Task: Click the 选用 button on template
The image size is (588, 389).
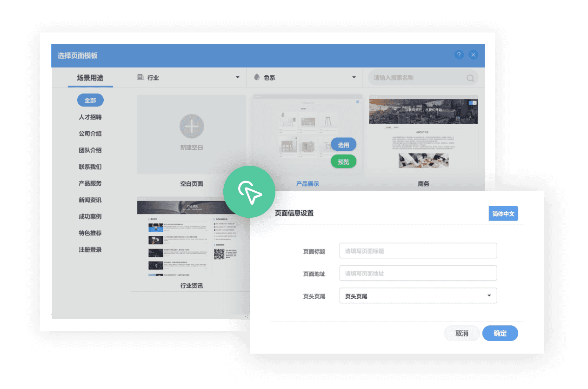Action: tap(343, 145)
